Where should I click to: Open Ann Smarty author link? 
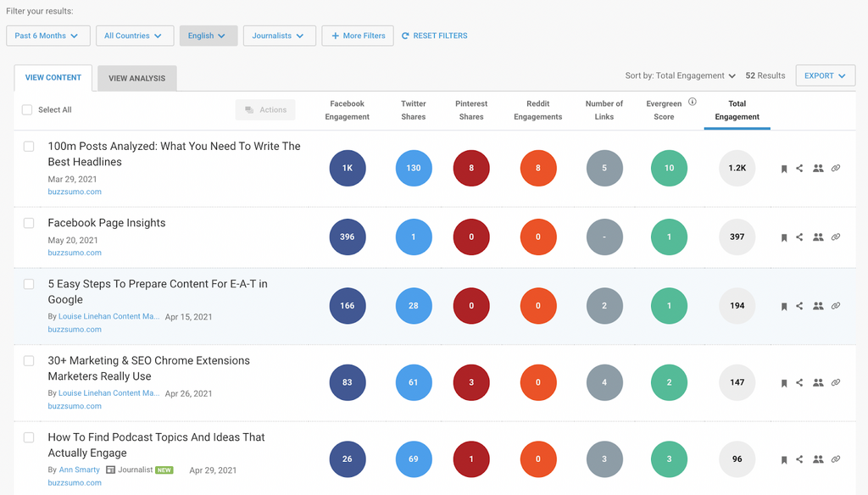point(79,470)
